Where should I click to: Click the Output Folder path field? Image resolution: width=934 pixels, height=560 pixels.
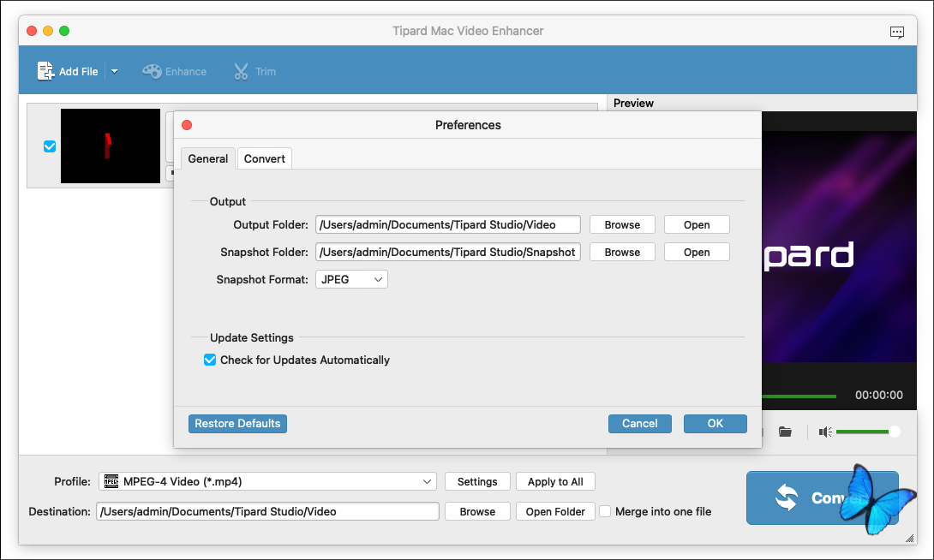coord(448,224)
